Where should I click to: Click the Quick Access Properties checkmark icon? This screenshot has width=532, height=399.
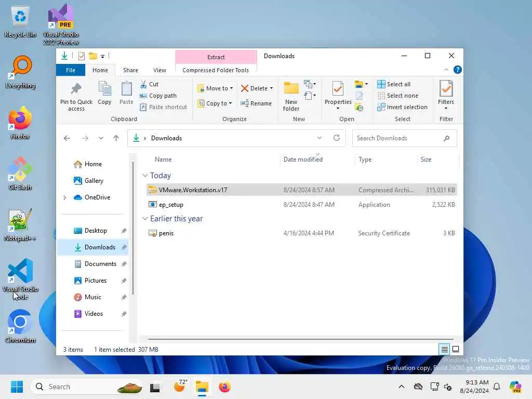coord(82,56)
